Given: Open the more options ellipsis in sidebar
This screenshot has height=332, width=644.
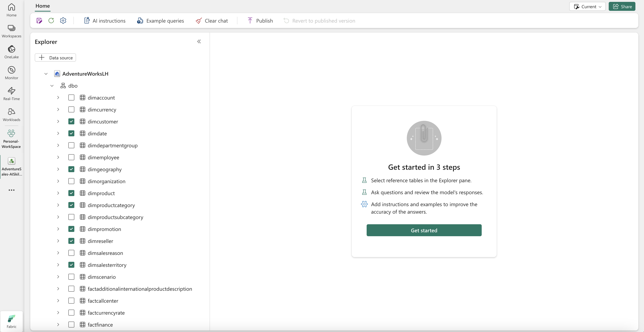Looking at the screenshot, I should 12,190.
